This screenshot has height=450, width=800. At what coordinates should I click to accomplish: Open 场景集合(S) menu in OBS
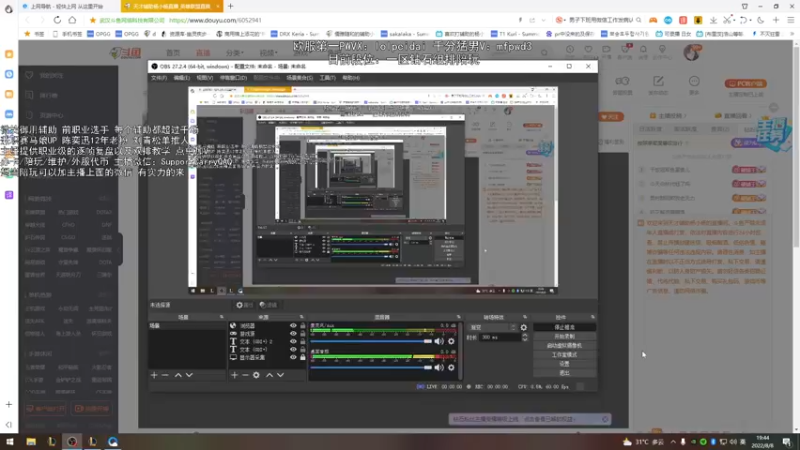click(x=299, y=78)
